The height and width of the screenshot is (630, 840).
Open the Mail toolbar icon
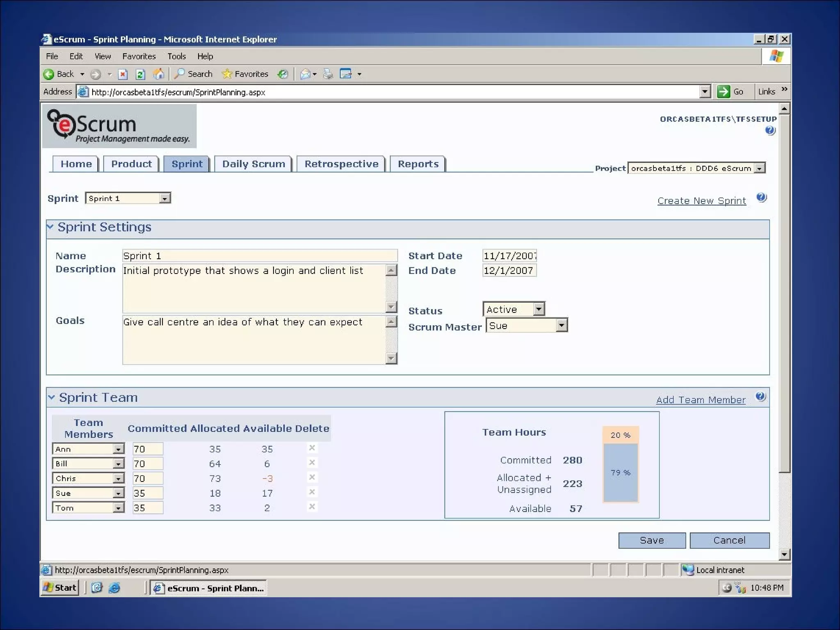305,74
